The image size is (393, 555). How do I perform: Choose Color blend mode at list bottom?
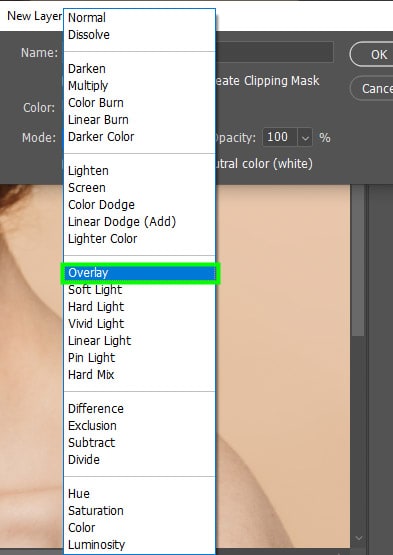tap(139, 527)
